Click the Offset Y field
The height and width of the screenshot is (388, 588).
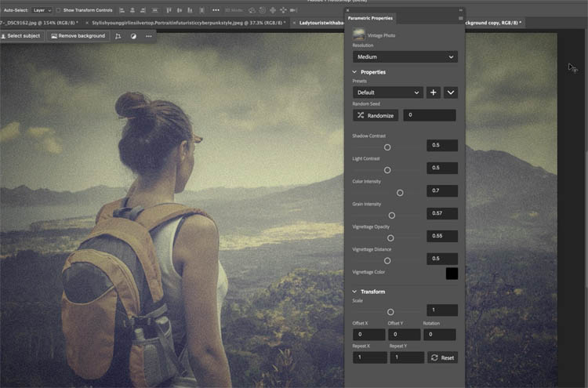coord(405,335)
